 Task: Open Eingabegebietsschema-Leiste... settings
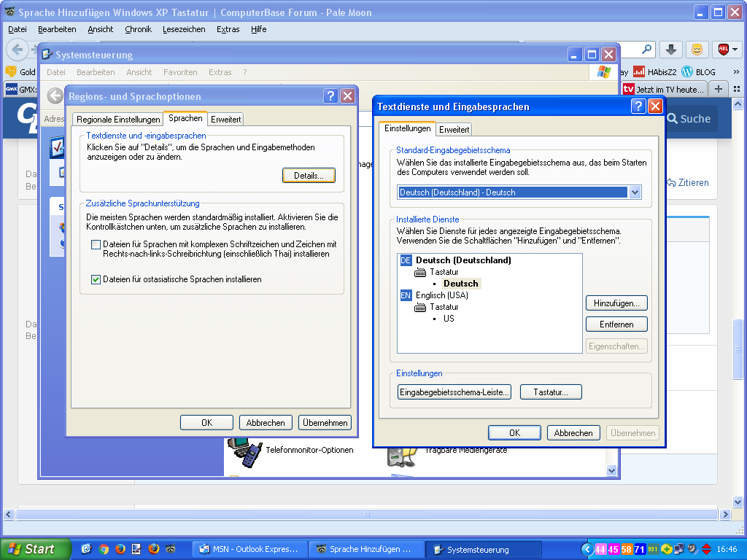(x=454, y=392)
